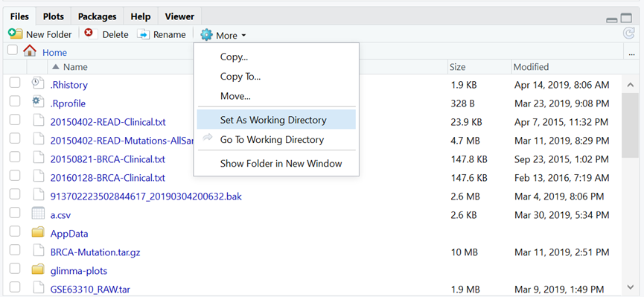Click the Files tab
Image resolution: width=644 pixels, height=297 pixels.
tap(19, 17)
